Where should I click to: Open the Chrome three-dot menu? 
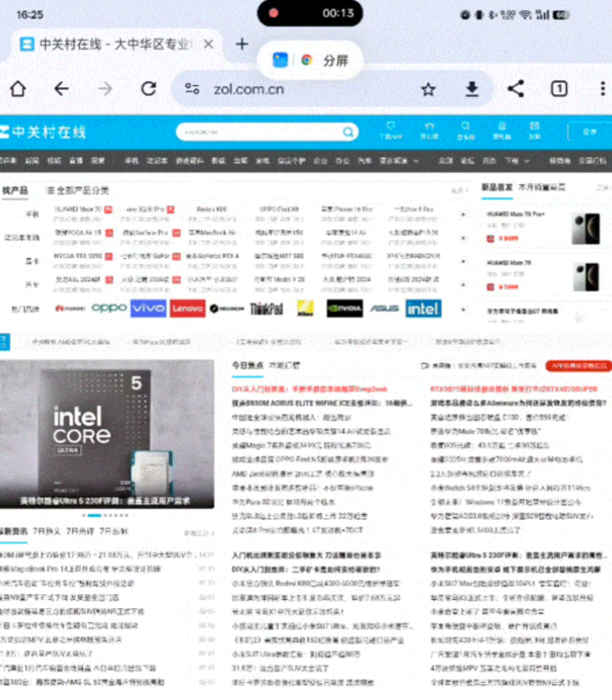pos(603,88)
